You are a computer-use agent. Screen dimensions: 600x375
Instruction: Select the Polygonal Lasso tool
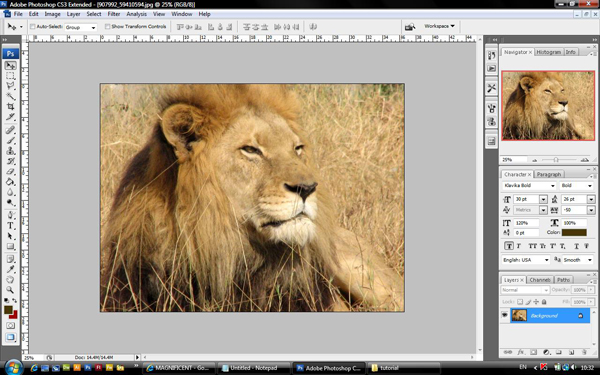[10, 85]
